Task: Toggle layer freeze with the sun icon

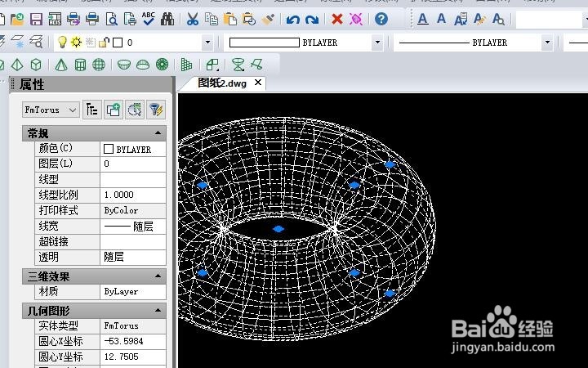Action: coord(76,42)
